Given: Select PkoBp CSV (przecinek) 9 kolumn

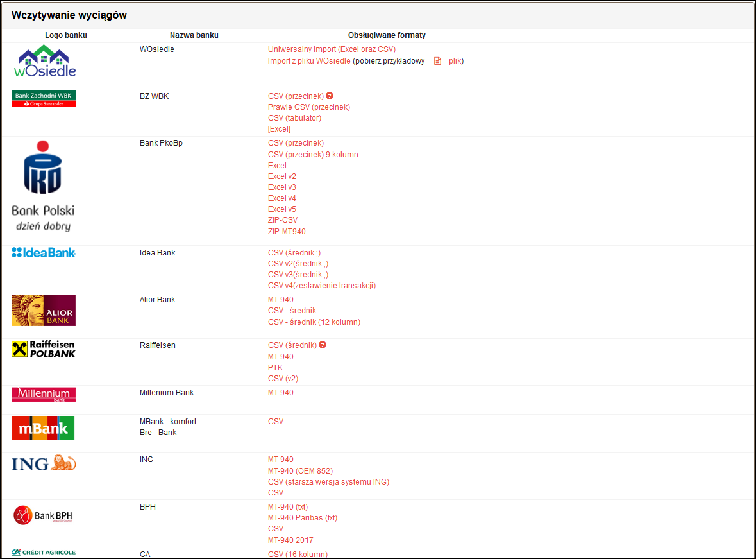Looking at the screenshot, I should point(313,155).
